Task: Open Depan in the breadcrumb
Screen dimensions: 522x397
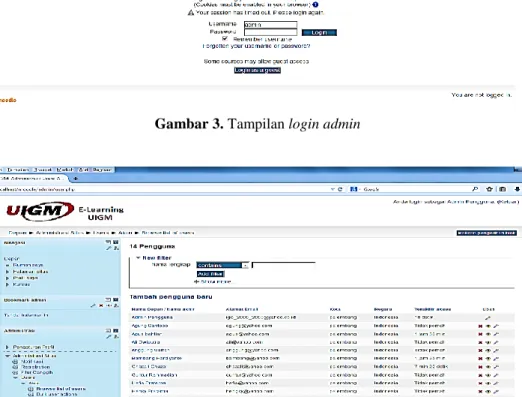Action: coord(17,233)
